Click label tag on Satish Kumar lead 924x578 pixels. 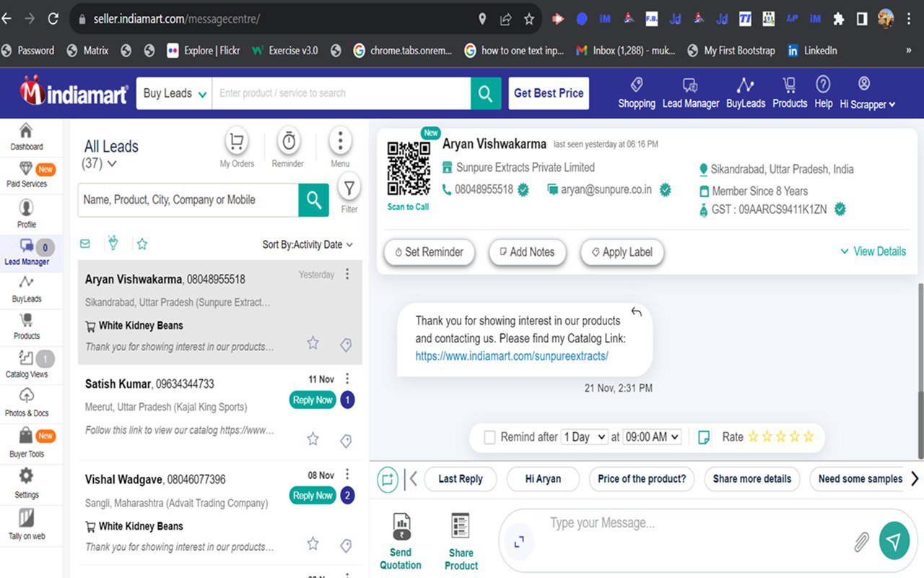(x=346, y=441)
